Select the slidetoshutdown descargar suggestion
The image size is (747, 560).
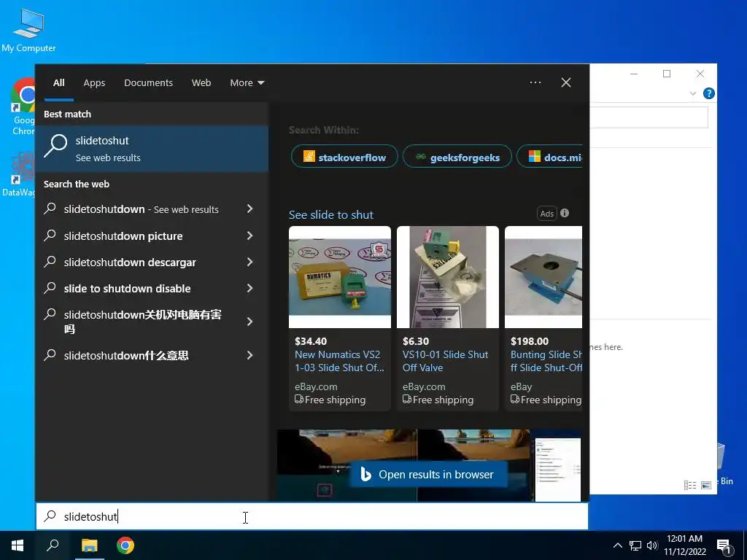click(x=130, y=262)
